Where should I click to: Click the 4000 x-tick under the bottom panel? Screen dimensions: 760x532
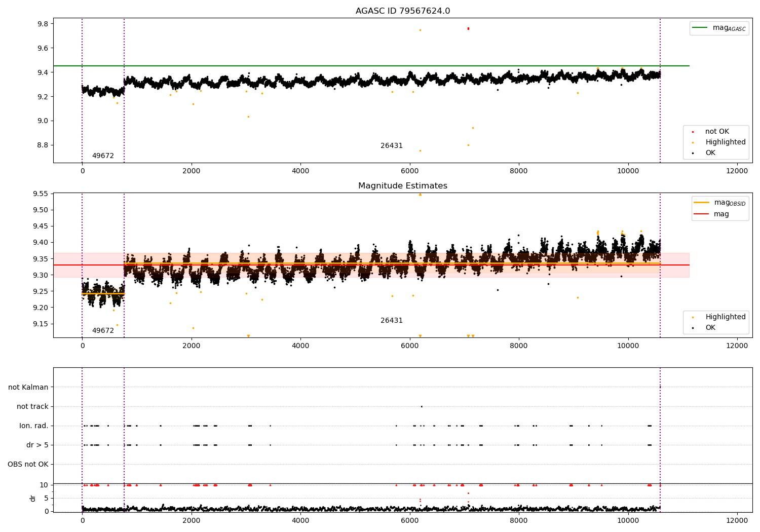tap(300, 520)
